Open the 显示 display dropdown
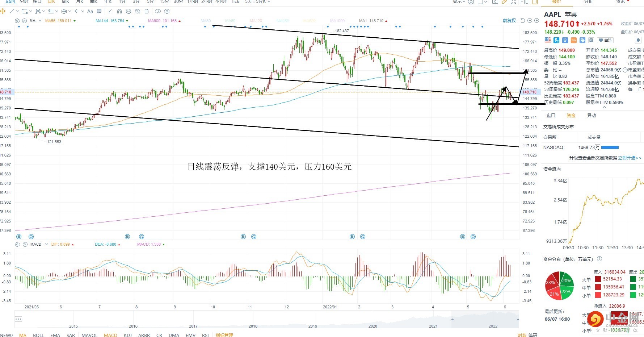Viewport: 644px width, 337px height. [x=459, y=2]
